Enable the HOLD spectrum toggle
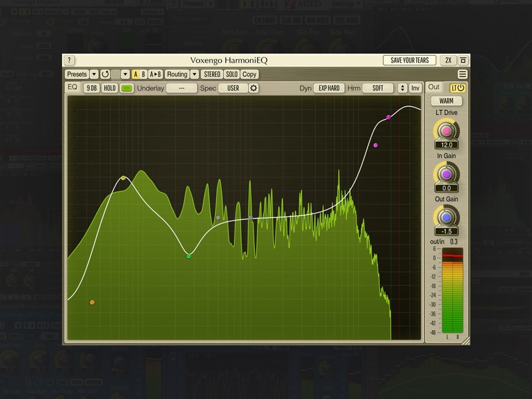Viewport: 532px width, 399px height. tap(110, 88)
